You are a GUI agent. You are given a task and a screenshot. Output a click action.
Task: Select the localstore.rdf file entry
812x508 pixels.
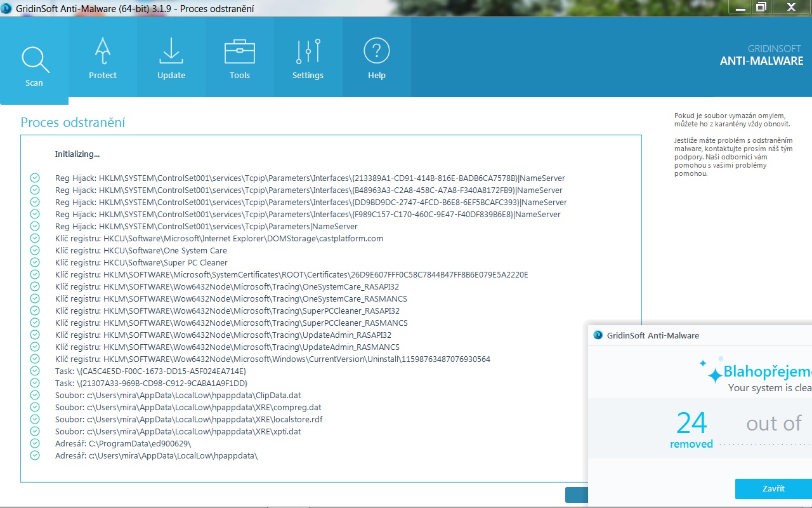[189, 420]
